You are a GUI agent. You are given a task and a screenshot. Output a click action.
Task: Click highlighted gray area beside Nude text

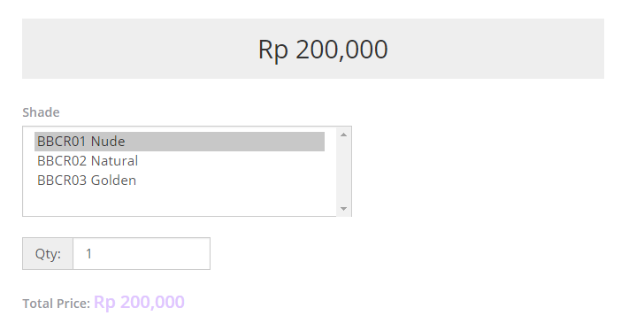point(225,142)
